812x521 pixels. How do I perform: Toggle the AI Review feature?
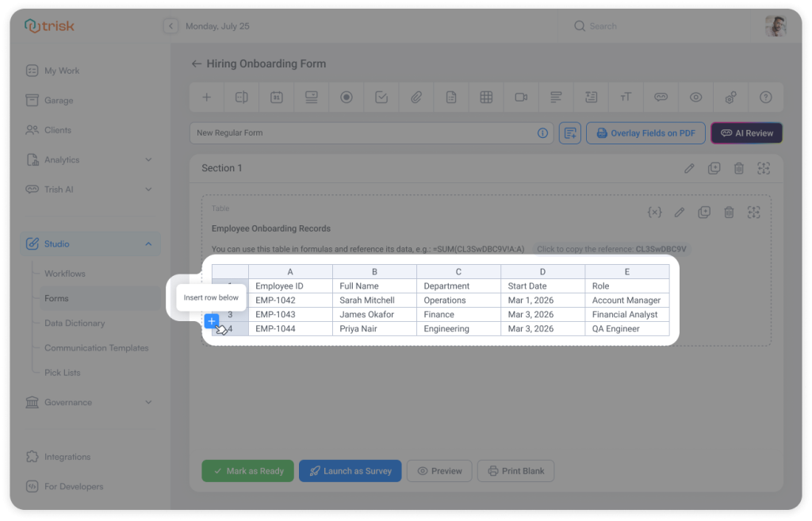click(x=746, y=132)
